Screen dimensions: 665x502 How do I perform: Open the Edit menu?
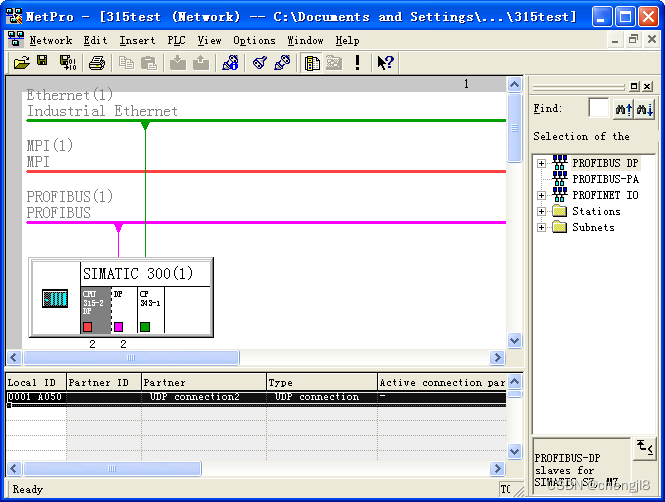[x=95, y=40]
